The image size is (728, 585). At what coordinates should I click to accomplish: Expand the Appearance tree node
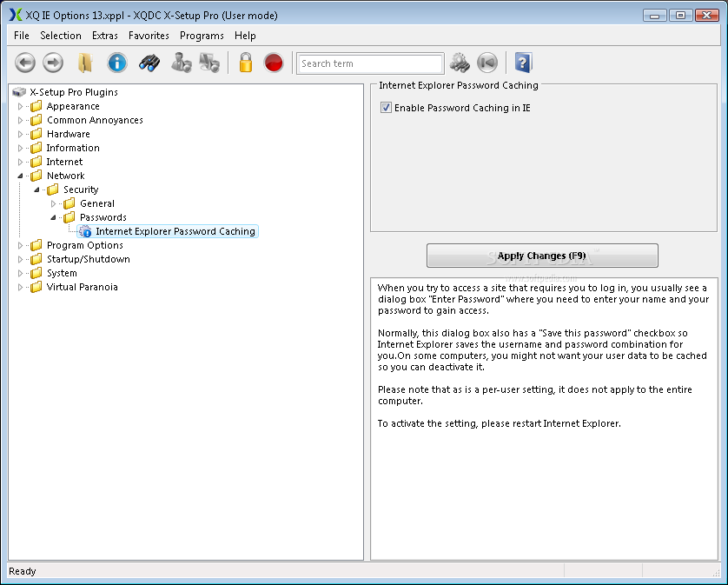20,106
